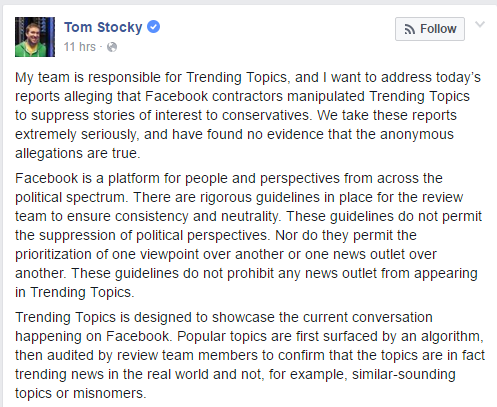Image resolution: width=497 pixels, height=407 pixels.
Task: Click the word "conservatives" in the post
Action: coord(267,115)
